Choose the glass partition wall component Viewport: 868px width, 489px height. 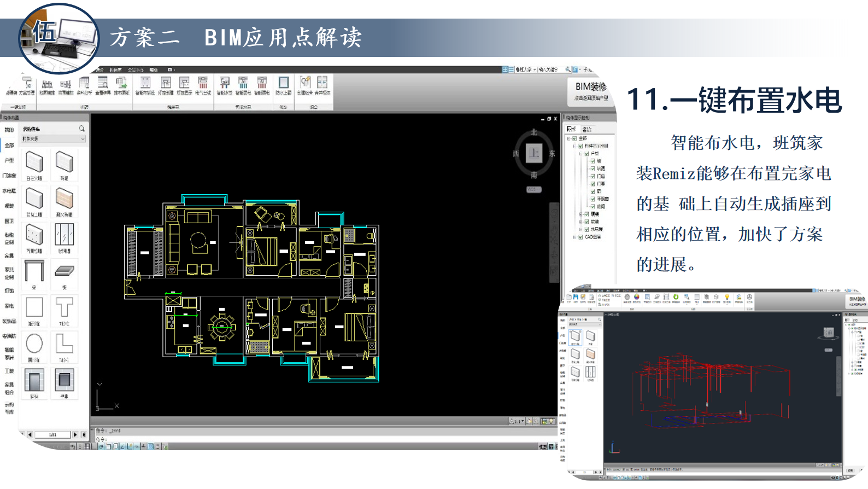point(64,237)
